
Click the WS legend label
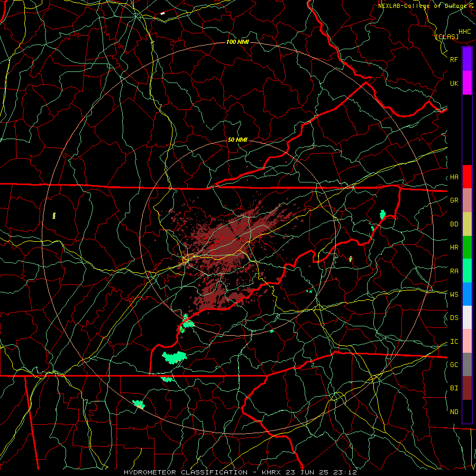(x=454, y=295)
